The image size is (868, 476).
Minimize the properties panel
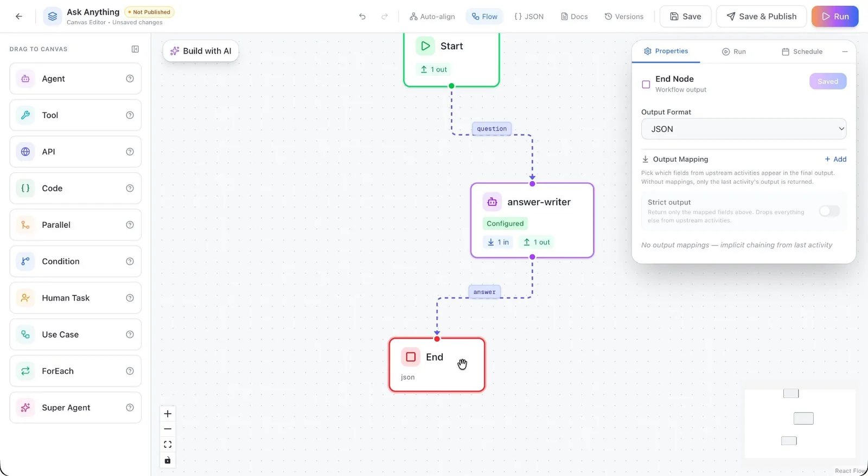coord(845,52)
